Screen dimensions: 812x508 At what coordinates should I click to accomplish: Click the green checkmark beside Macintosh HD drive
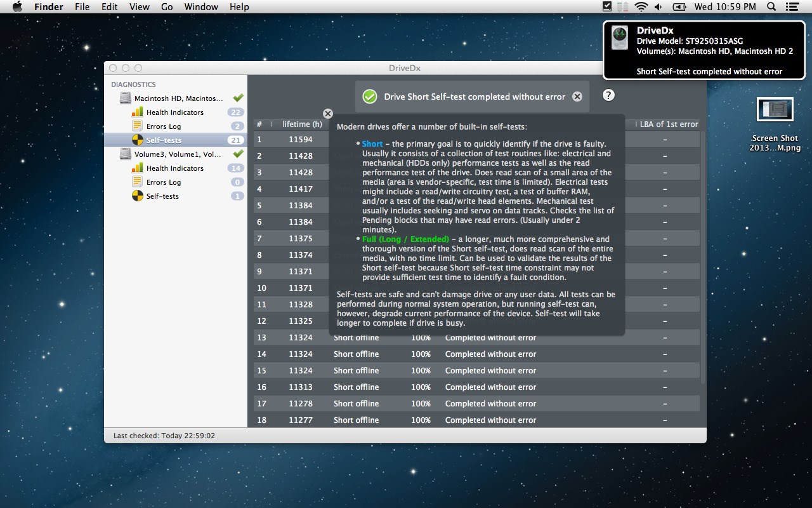[x=239, y=98]
